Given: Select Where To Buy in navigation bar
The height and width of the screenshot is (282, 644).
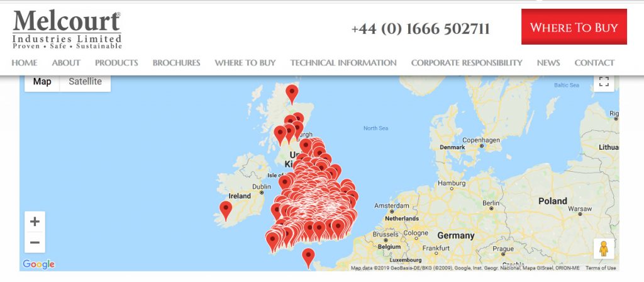Looking at the screenshot, I should click(245, 63).
